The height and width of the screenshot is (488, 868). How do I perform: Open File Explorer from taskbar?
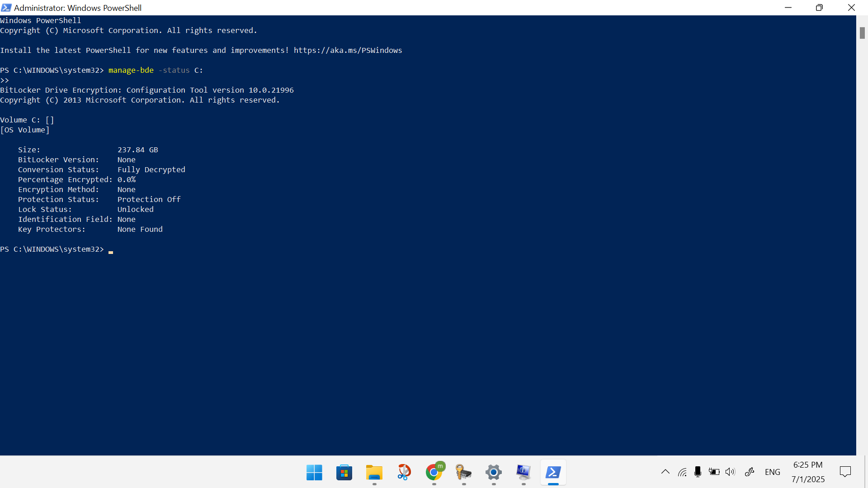pyautogui.click(x=374, y=473)
